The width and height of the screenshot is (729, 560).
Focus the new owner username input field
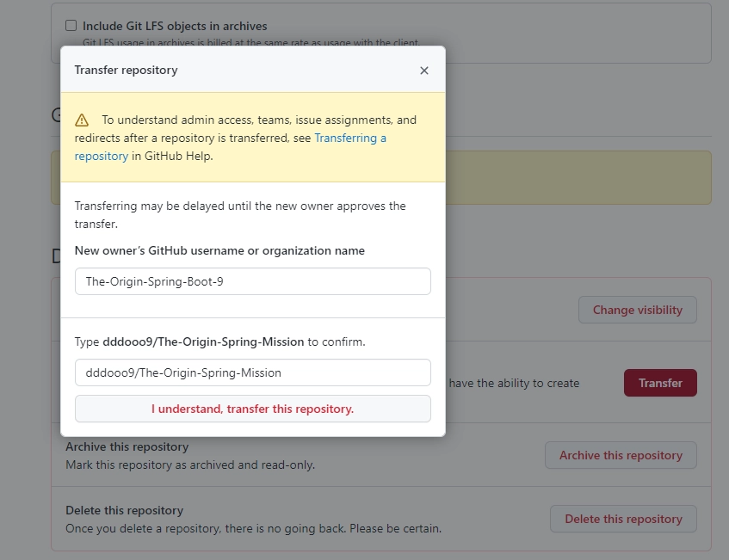pos(253,281)
